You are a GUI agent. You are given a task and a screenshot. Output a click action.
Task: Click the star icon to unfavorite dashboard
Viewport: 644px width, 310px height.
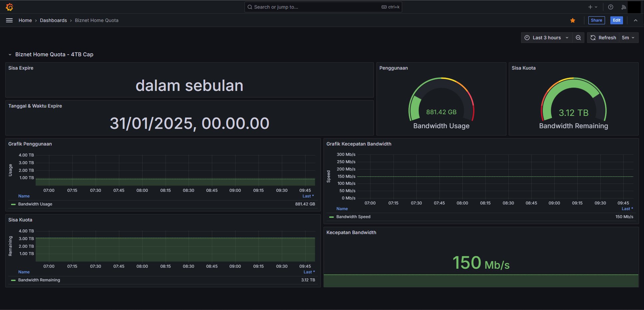point(573,20)
